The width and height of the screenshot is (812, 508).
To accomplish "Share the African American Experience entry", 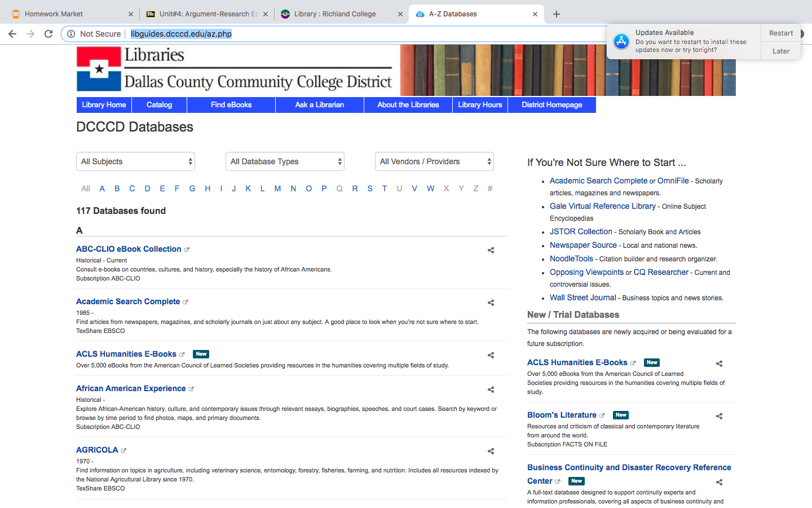I will tap(491, 389).
